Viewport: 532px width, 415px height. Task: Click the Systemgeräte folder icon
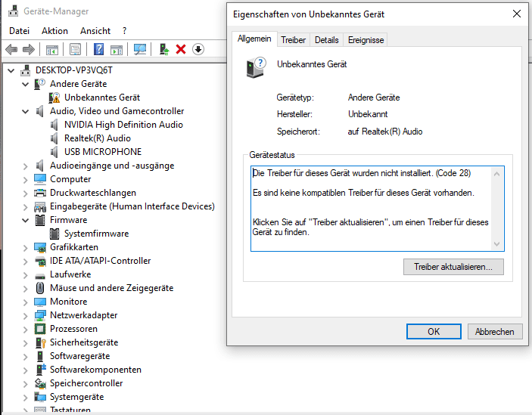tap(40, 397)
